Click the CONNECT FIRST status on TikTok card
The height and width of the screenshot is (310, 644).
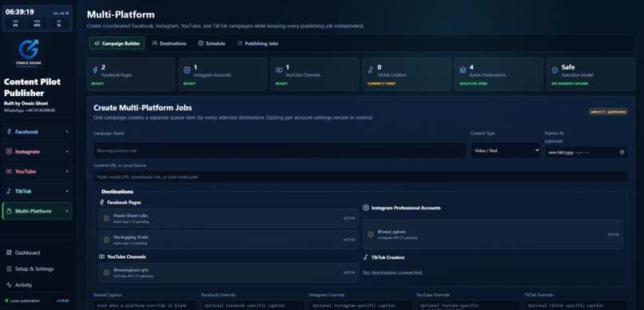(382, 83)
